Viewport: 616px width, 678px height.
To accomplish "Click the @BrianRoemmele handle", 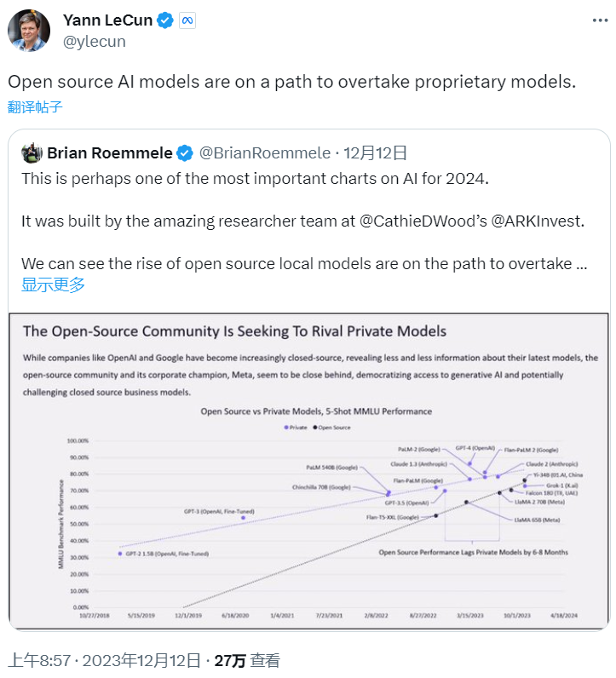I will click(264, 153).
